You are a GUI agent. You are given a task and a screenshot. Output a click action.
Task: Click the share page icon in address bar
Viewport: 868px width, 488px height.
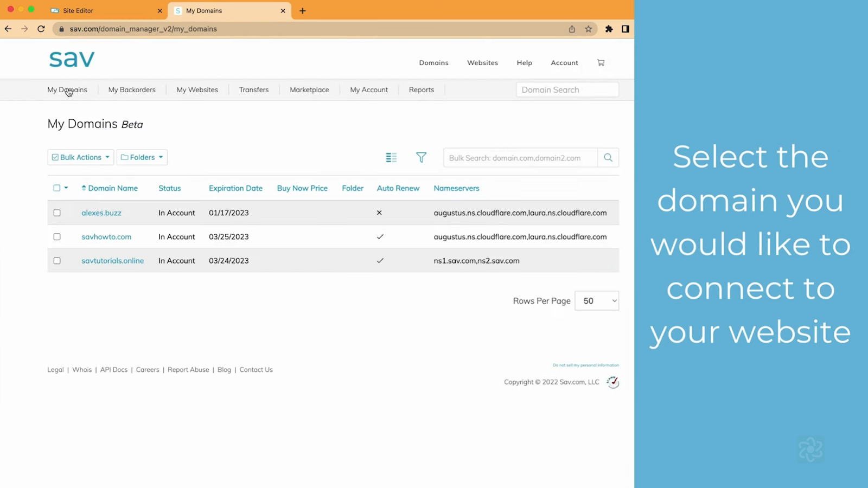(x=572, y=29)
